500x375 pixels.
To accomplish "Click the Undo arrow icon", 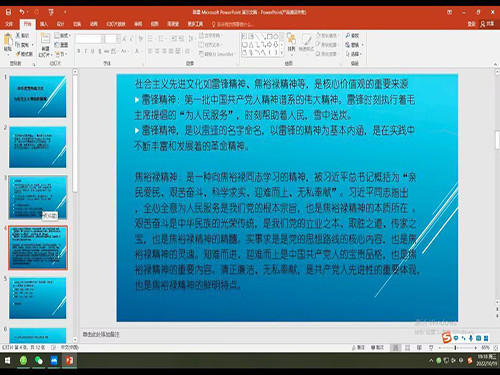I will [x=22, y=12].
